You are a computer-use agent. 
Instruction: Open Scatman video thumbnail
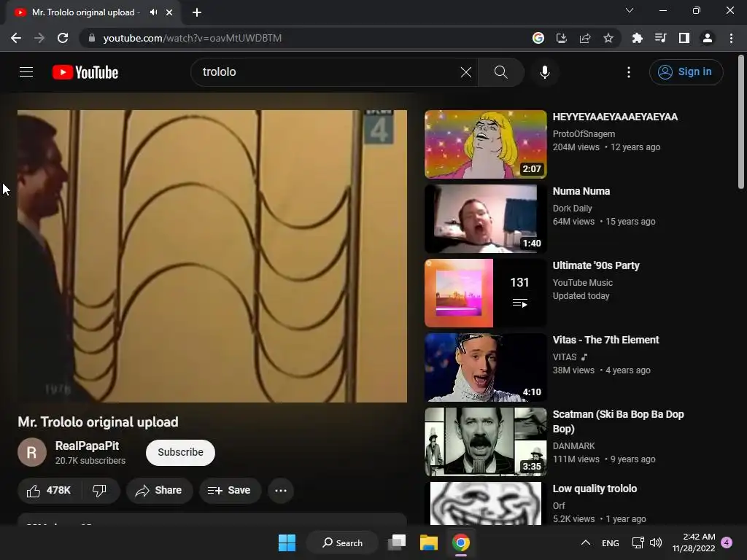coord(485,441)
